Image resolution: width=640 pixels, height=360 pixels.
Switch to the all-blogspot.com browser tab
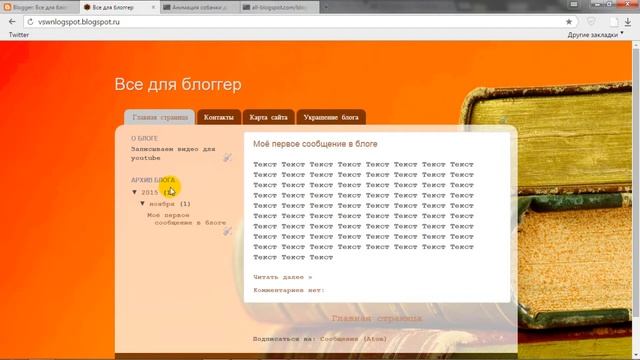click(279, 7)
